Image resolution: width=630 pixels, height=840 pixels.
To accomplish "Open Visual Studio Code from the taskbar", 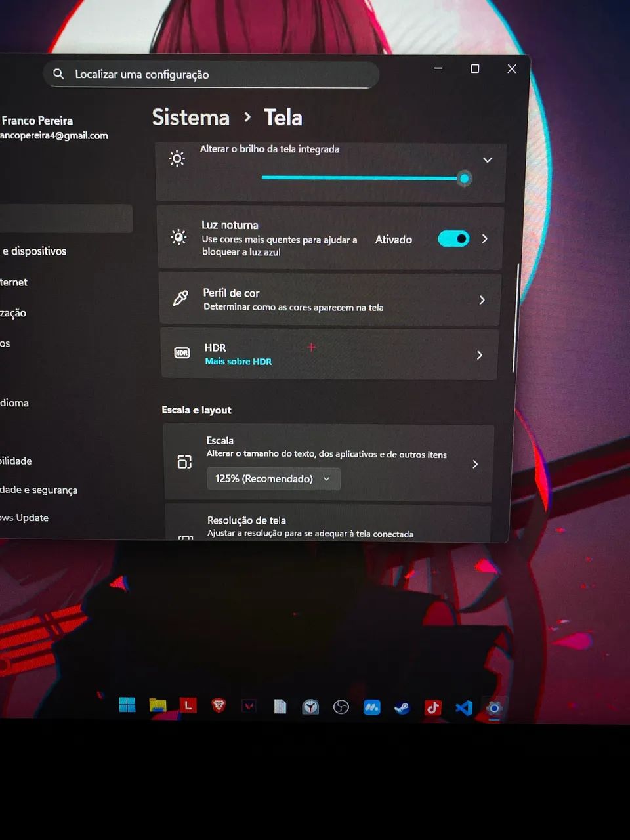I will click(x=464, y=708).
